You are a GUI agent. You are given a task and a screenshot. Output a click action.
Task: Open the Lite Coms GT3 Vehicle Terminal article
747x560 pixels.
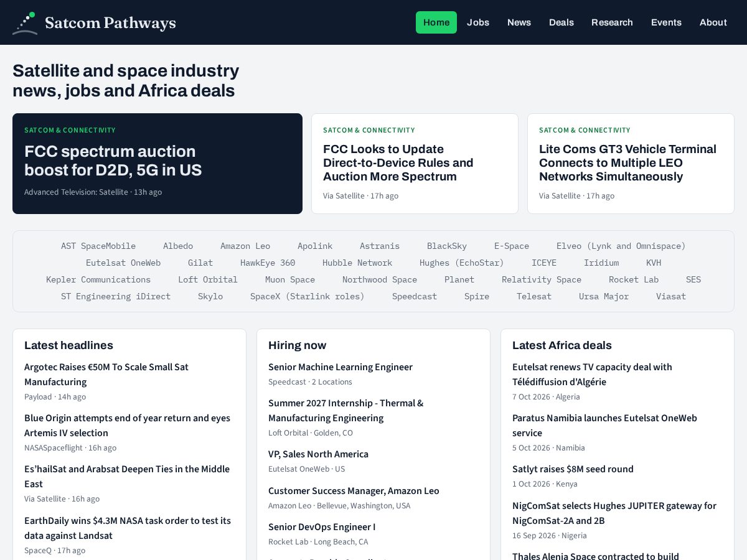point(631,164)
